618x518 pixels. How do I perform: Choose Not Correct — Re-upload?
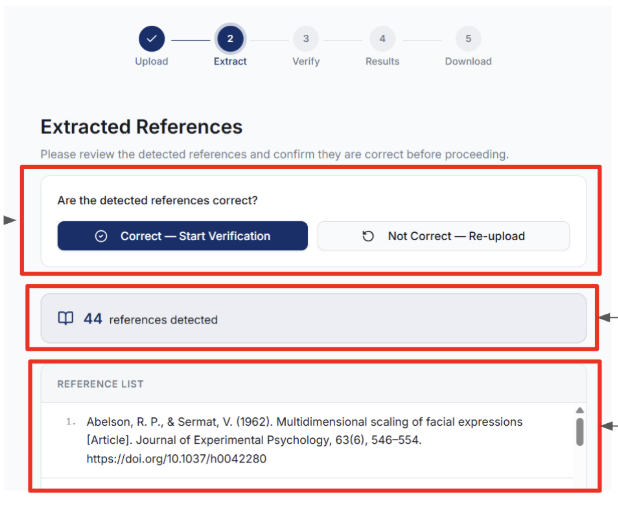point(443,236)
